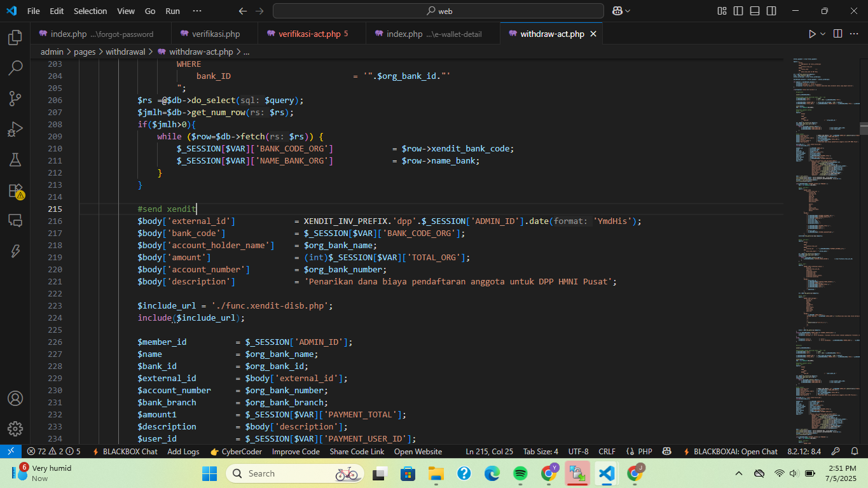This screenshot has width=868, height=488.
Task: Open the Source Control view
Action: point(15,98)
